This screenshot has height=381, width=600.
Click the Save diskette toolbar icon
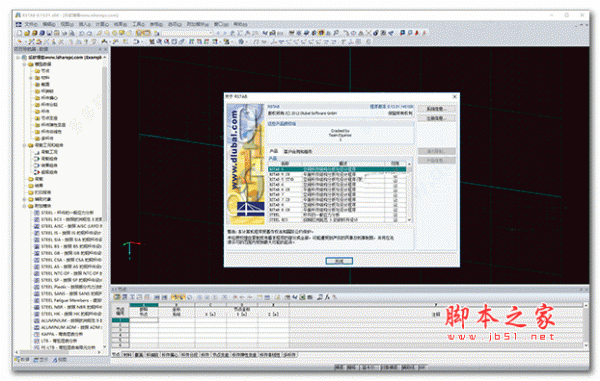49,33
